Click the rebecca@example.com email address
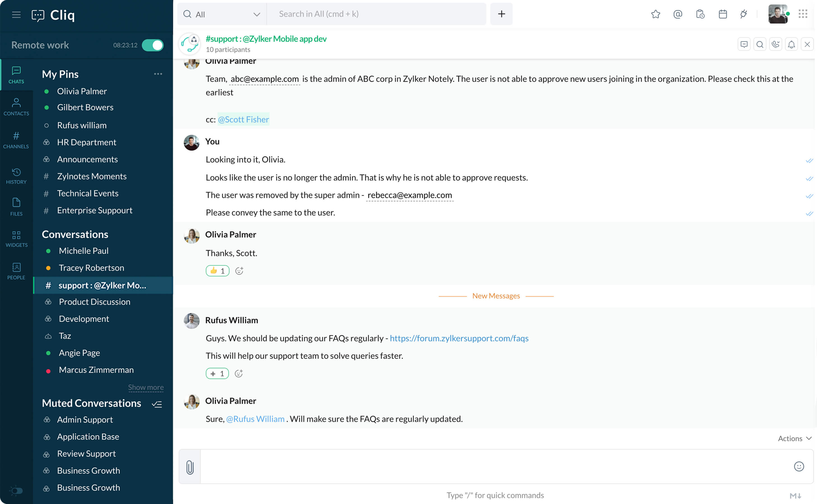Image resolution: width=817 pixels, height=504 pixels. [410, 195]
